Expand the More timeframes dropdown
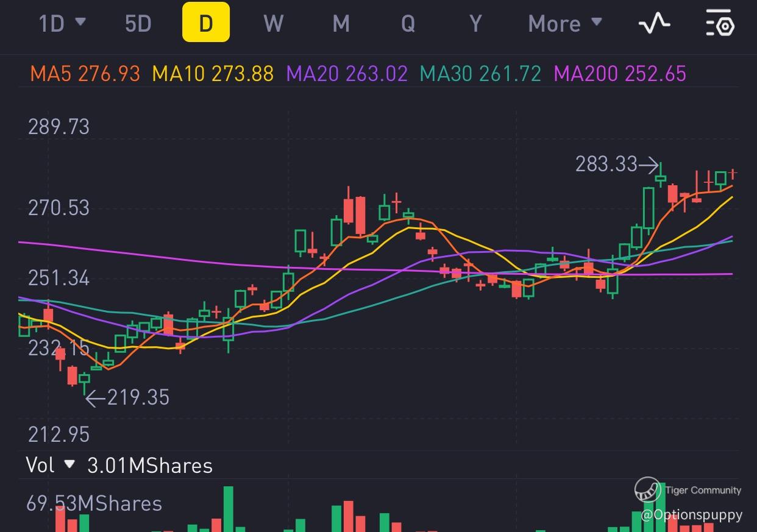757x532 pixels. point(565,24)
